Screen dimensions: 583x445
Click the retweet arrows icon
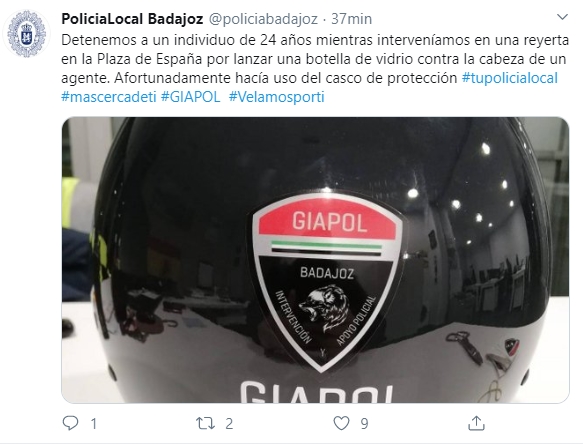(x=206, y=423)
